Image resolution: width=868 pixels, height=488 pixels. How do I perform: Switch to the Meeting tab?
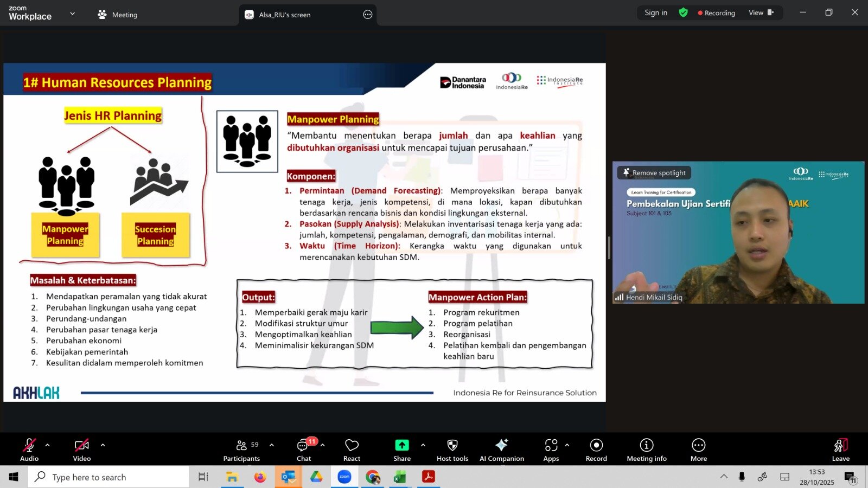pos(118,15)
